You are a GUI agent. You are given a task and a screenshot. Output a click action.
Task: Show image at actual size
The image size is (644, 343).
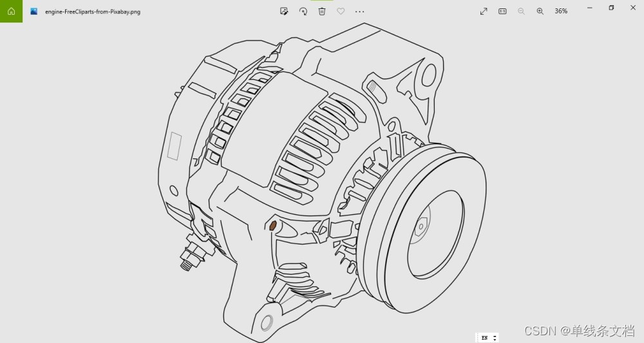coord(502,11)
